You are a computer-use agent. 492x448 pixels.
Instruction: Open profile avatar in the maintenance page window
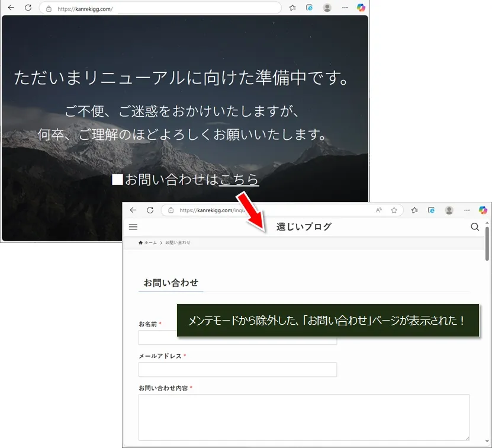[327, 8]
